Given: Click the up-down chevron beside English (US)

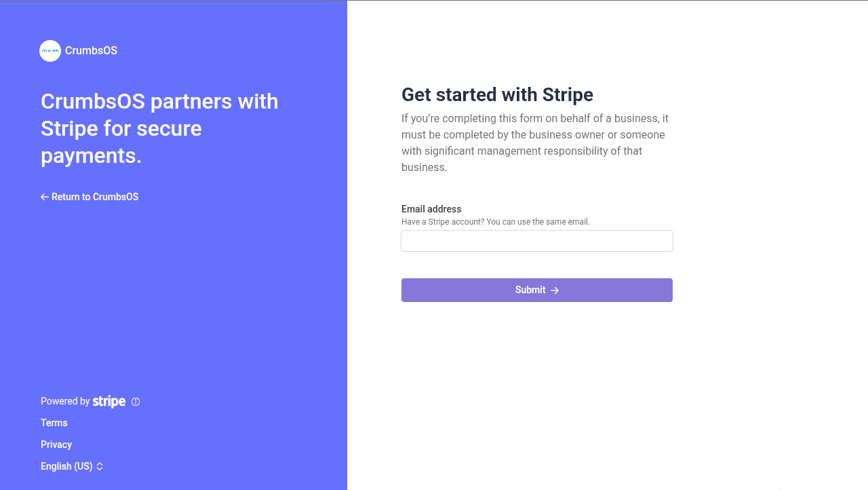Looking at the screenshot, I should coord(100,466).
